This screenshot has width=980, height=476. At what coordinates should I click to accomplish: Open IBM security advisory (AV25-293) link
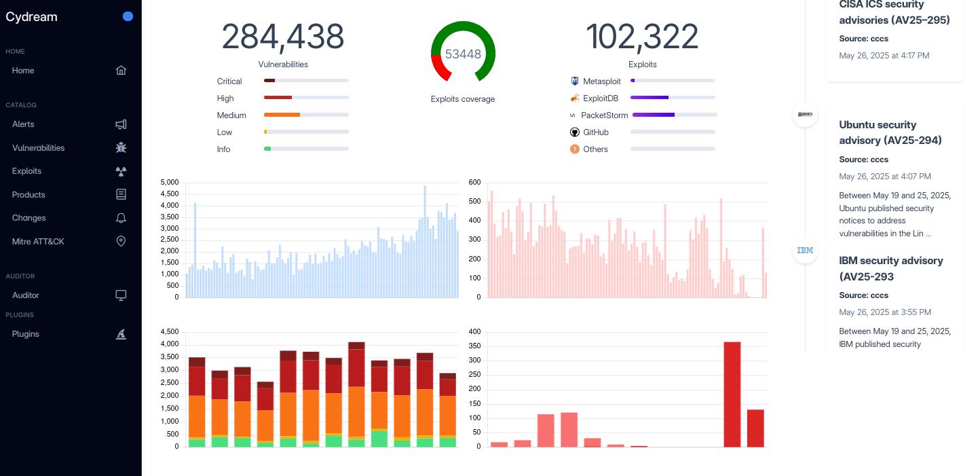pos(890,268)
